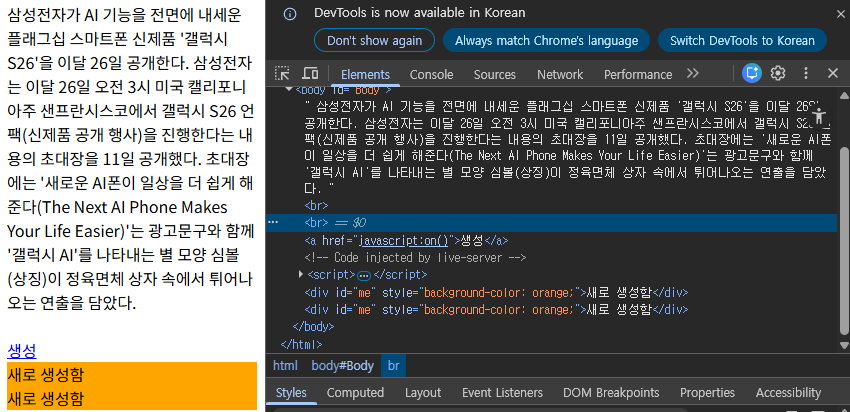Select the Layout pane tab
The width and height of the screenshot is (850, 412).
click(423, 392)
